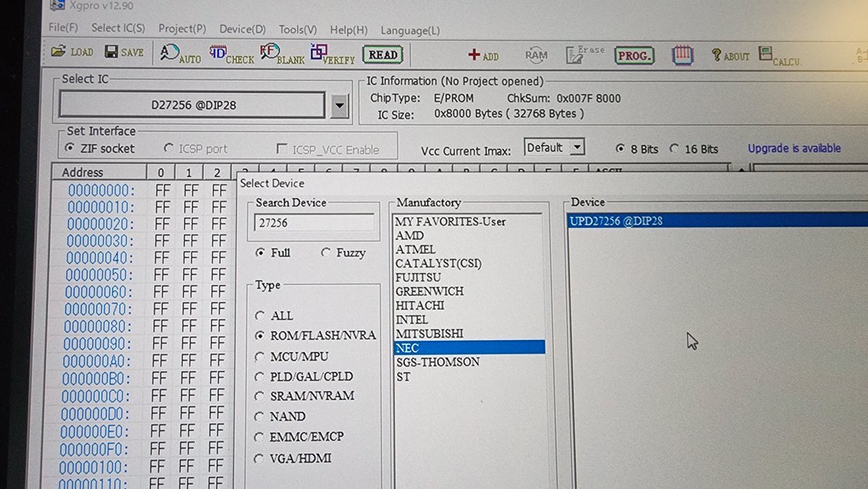Open the Language(L) menu
This screenshot has height=489, width=868.
410,30
